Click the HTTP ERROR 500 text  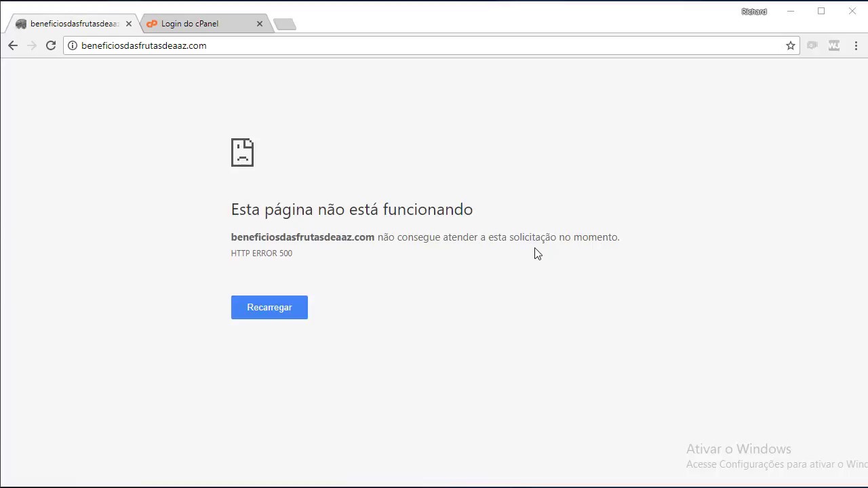tap(262, 253)
